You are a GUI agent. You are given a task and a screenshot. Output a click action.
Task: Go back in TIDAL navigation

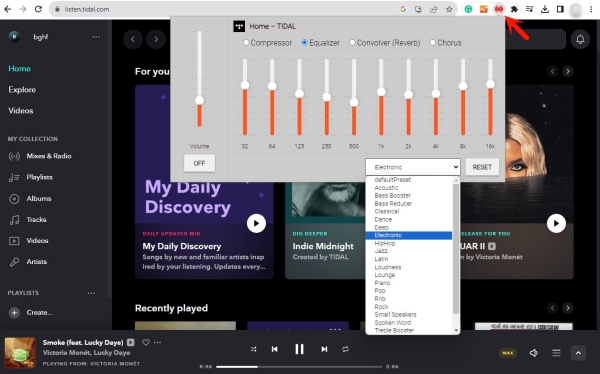pyautogui.click(x=133, y=39)
